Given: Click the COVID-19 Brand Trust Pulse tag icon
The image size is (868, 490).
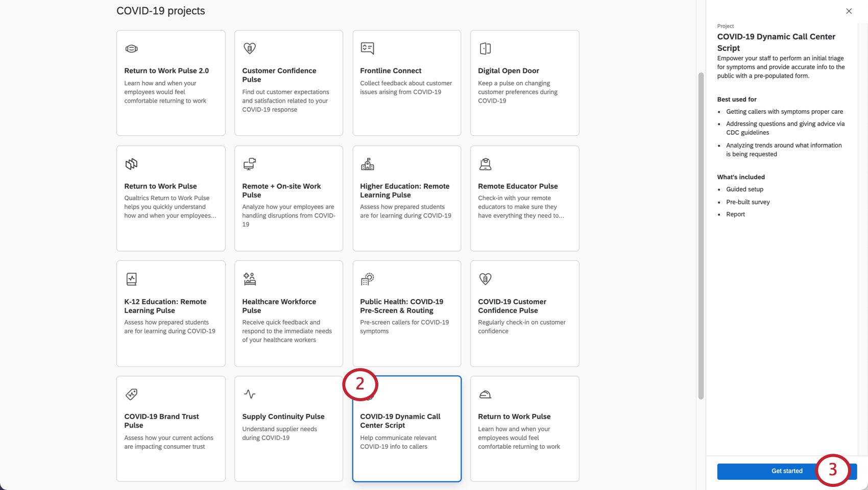Looking at the screenshot, I should tap(131, 394).
